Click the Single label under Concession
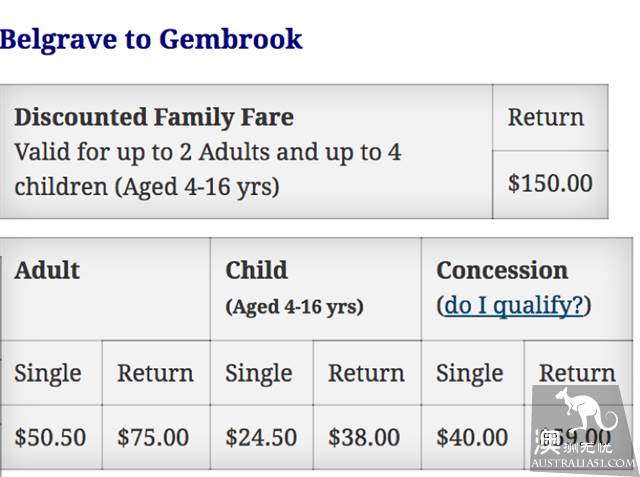This screenshot has width=640, height=477. click(x=469, y=374)
